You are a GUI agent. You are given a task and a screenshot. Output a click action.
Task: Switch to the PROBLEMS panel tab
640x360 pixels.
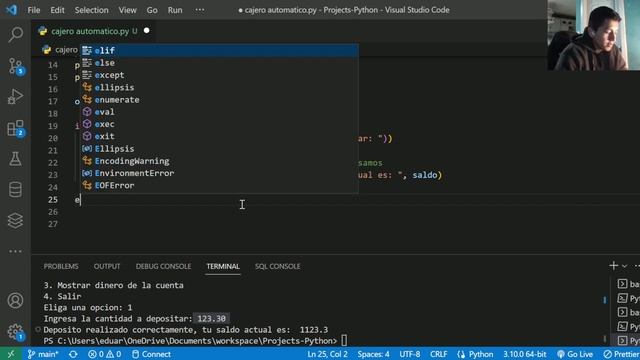click(x=61, y=266)
